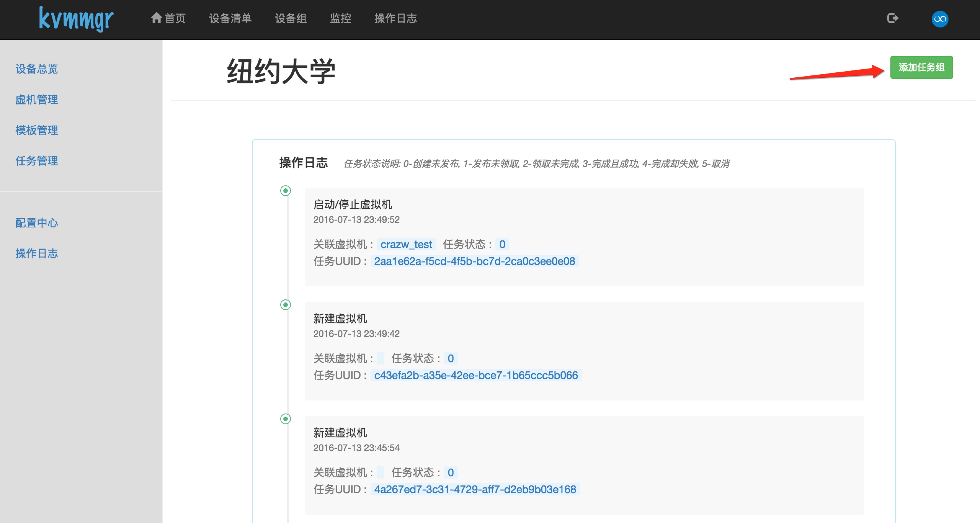Click task UUID starting with 2aa1e62a

point(474,261)
